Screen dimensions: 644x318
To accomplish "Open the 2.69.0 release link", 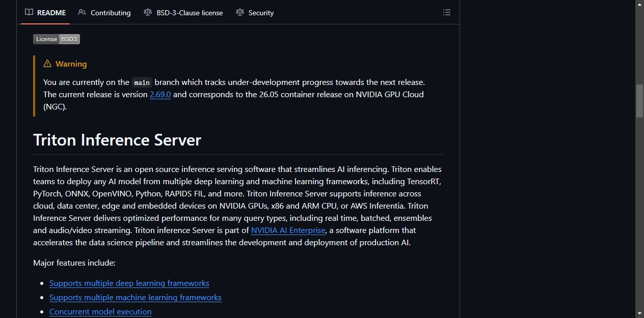I will click(x=160, y=94).
